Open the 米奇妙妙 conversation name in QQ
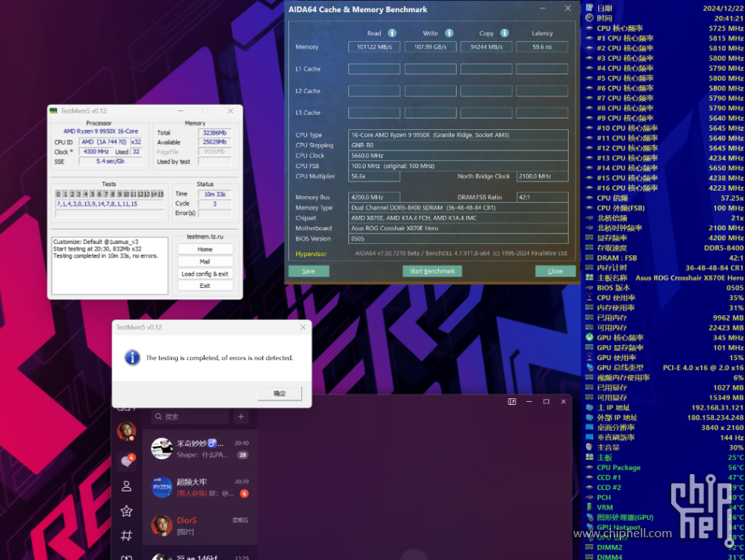745x560 pixels. 201,443
